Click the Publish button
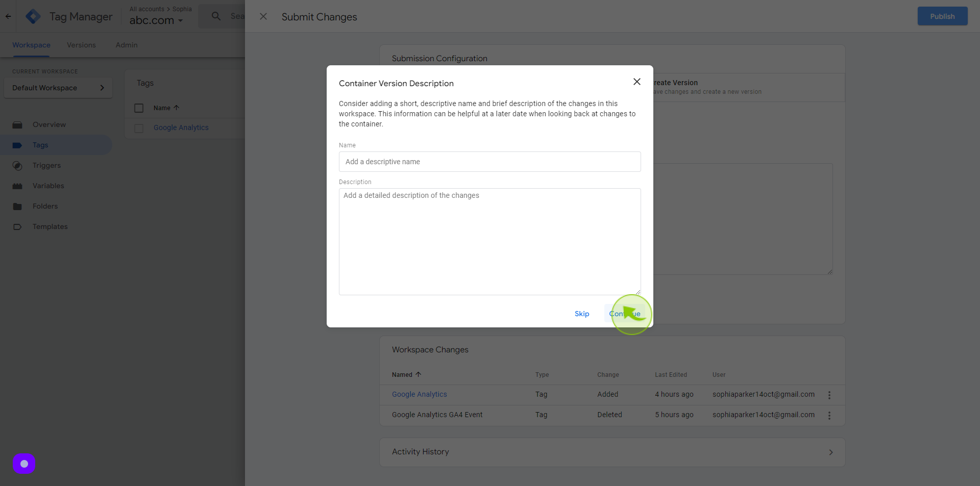 (x=942, y=16)
